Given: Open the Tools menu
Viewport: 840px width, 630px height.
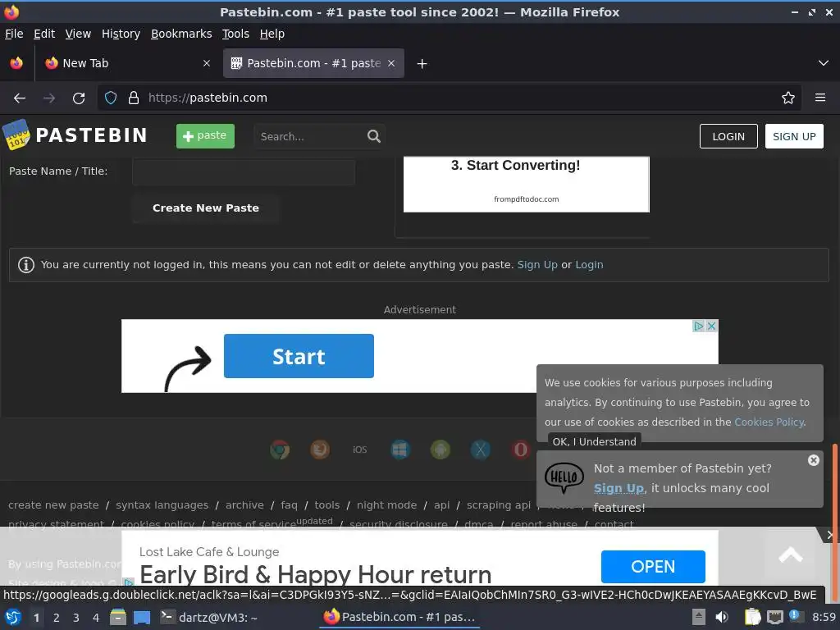Looking at the screenshot, I should pyautogui.click(x=235, y=34).
